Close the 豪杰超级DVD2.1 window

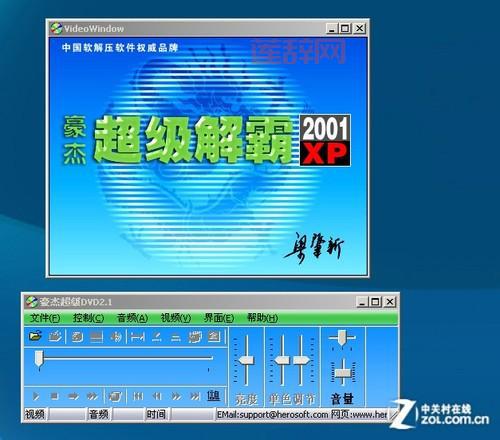pos(390,302)
